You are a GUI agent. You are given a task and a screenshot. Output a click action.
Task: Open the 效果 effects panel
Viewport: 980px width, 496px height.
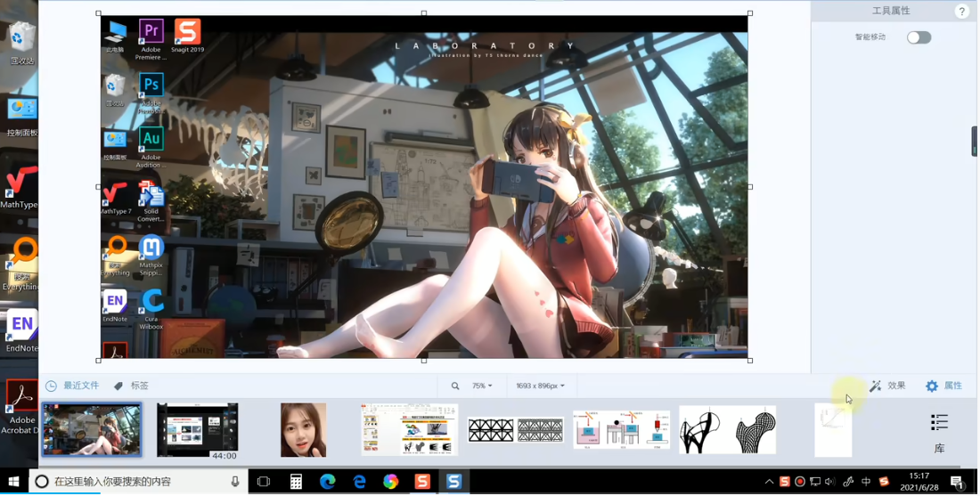pos(887,386)
